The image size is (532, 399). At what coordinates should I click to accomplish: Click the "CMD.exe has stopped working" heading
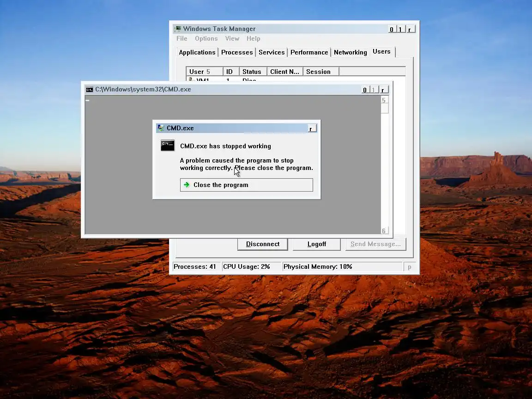(x=226, y=146)
